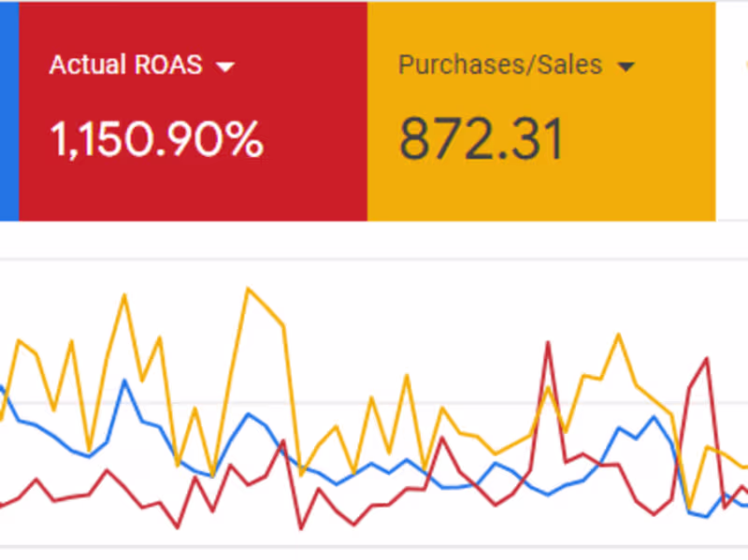
Task: Click the tallest yellow peak in the chart
Action: pyautogui.click(x=248, y=287)
